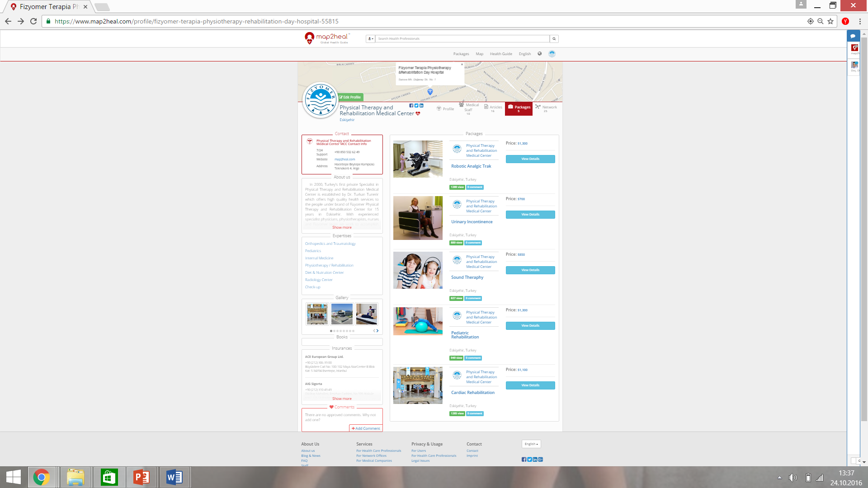Open the first gallery thumbnail of the lobby
This screenshot has height=488, width=868.
(317, 314)
